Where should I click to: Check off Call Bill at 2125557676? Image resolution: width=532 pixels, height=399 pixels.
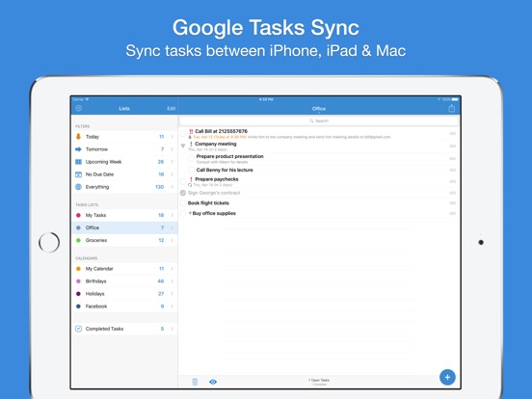(183, 134)
